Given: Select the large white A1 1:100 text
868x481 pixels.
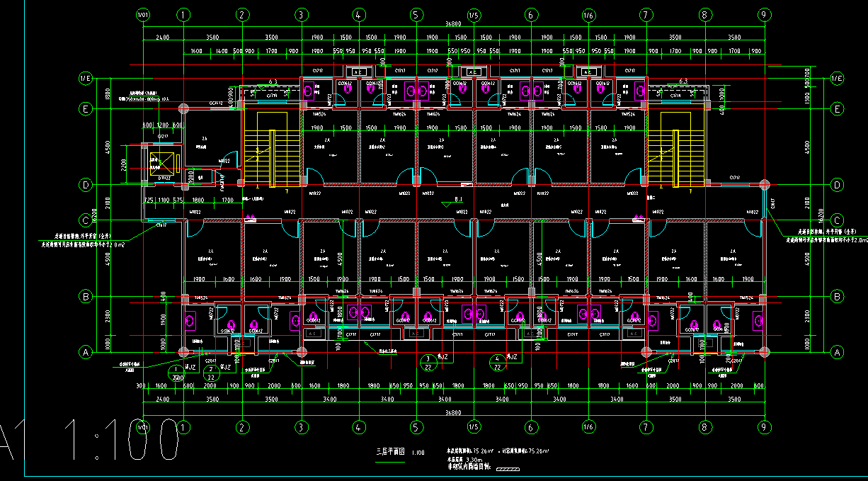Looking at the screenshot, I should tap(90, 441).
